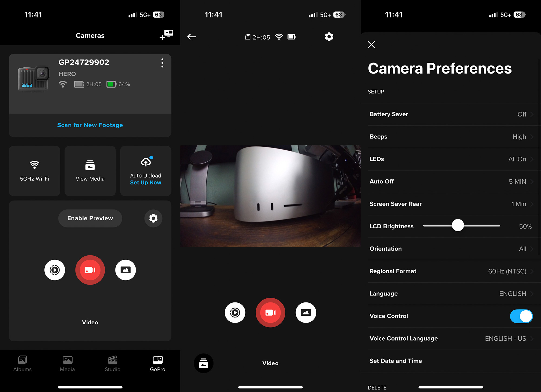
Task: Open camera settings gear beside Enable Preview
Action: click(x=153, y=218)
